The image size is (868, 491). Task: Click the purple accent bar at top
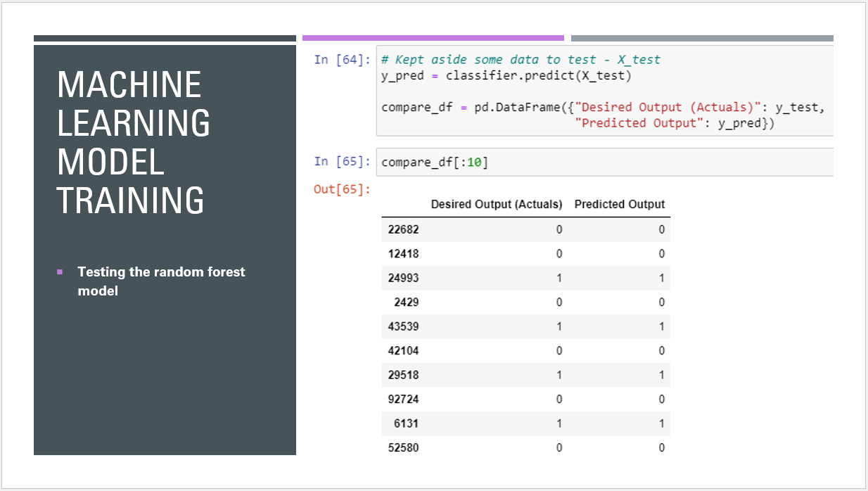pos(433,38)
